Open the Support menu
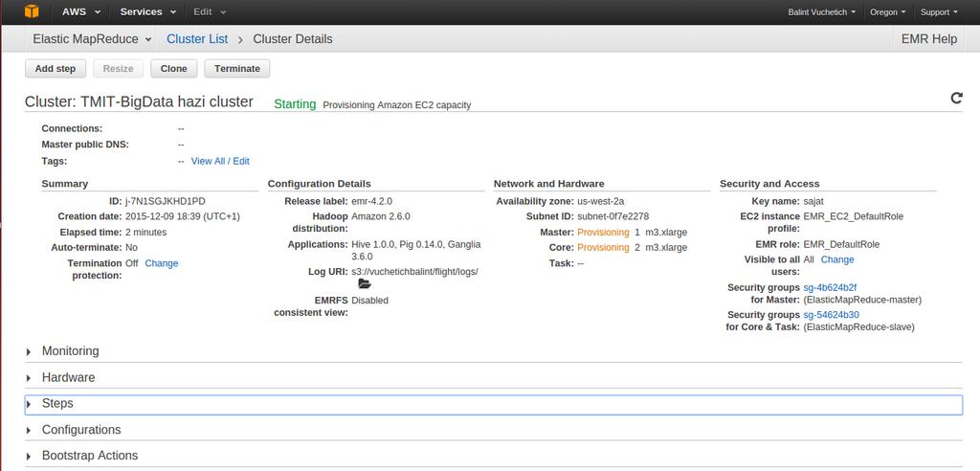This screenshot has height=471, width=980. (x=940, y=11)
